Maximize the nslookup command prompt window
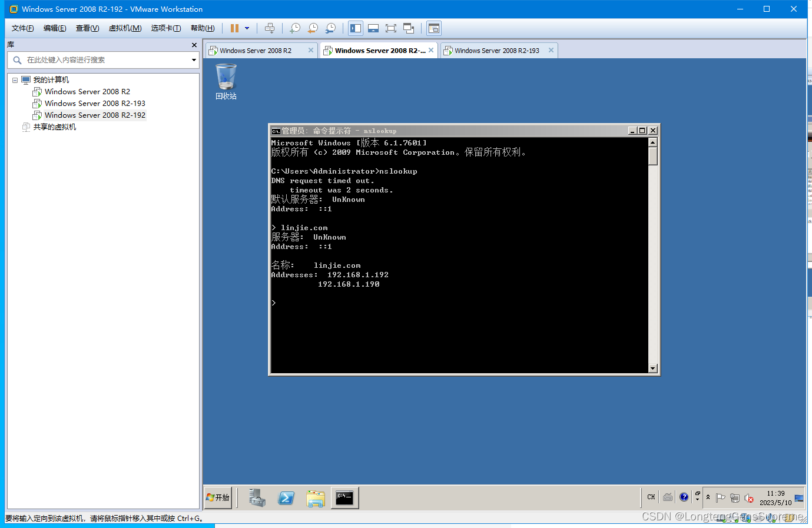This screenshot has width=812, height=528. 642,131
